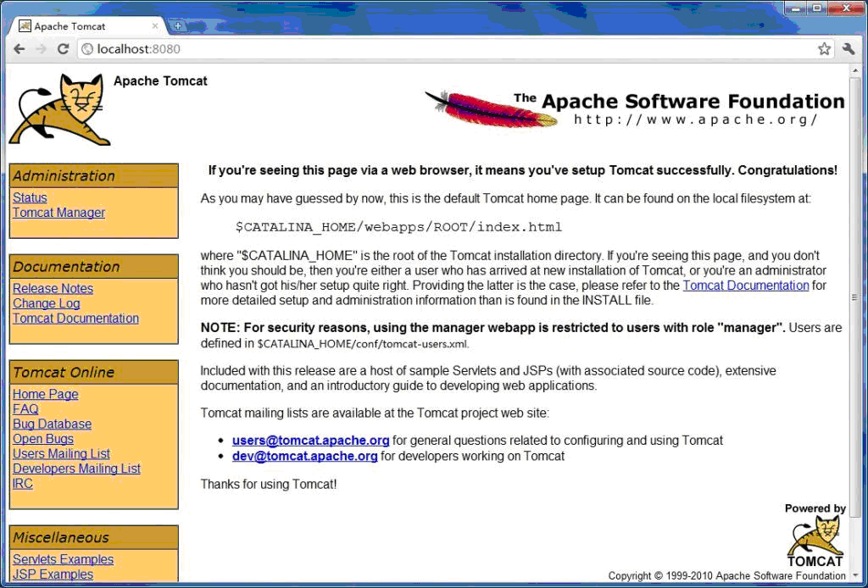
Task: Open the Release Notes link
Action: (x=53, y=288)
